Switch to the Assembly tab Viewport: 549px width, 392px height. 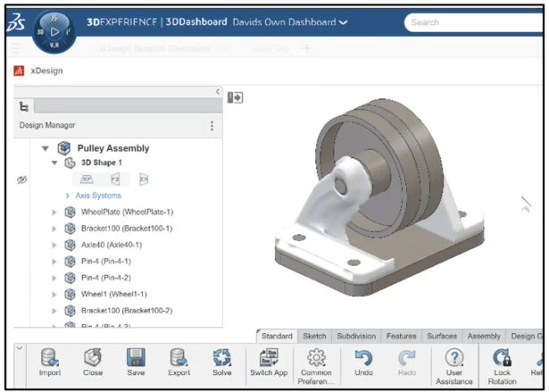(484, 337)
